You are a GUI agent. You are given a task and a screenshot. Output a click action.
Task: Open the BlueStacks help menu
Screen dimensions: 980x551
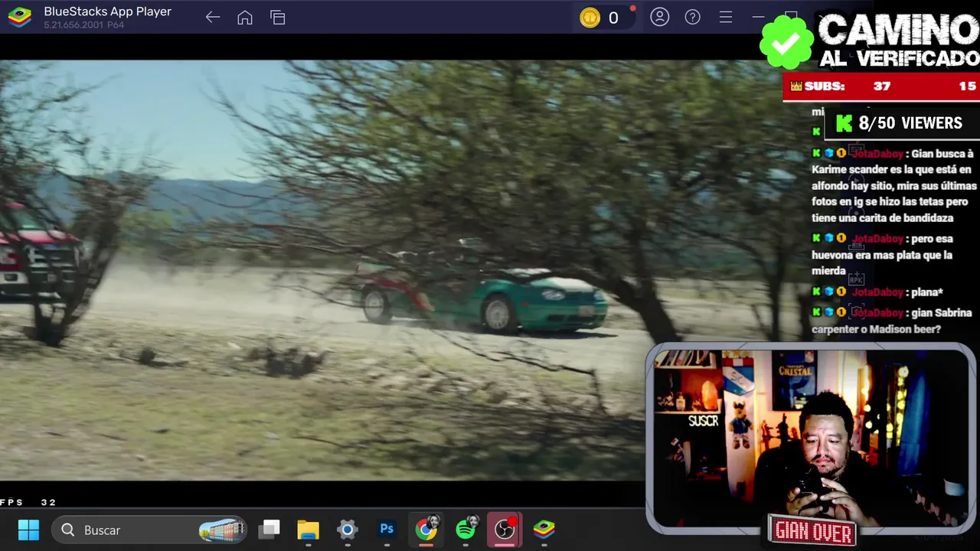click(x=693, y=17)
